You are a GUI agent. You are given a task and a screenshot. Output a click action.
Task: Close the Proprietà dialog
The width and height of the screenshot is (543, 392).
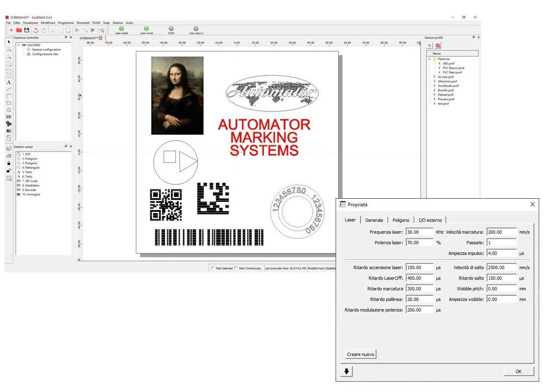tap(533, 205)
